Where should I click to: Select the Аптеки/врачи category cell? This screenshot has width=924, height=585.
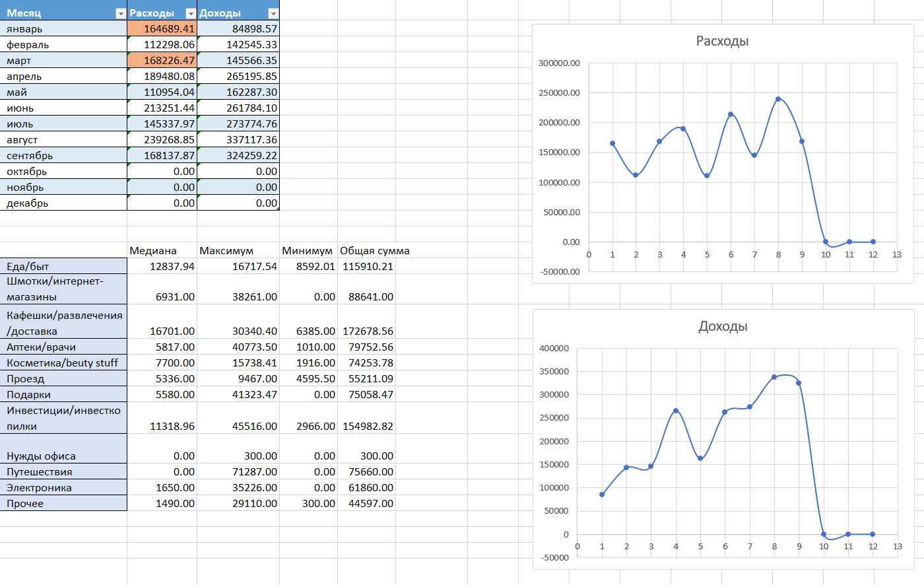[x=63, y=347]
